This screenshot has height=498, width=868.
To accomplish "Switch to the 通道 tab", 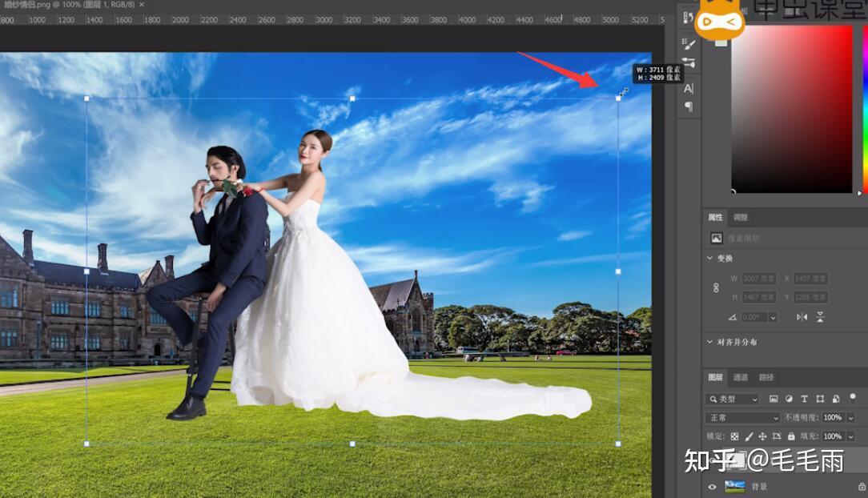I will pos(740,377).
